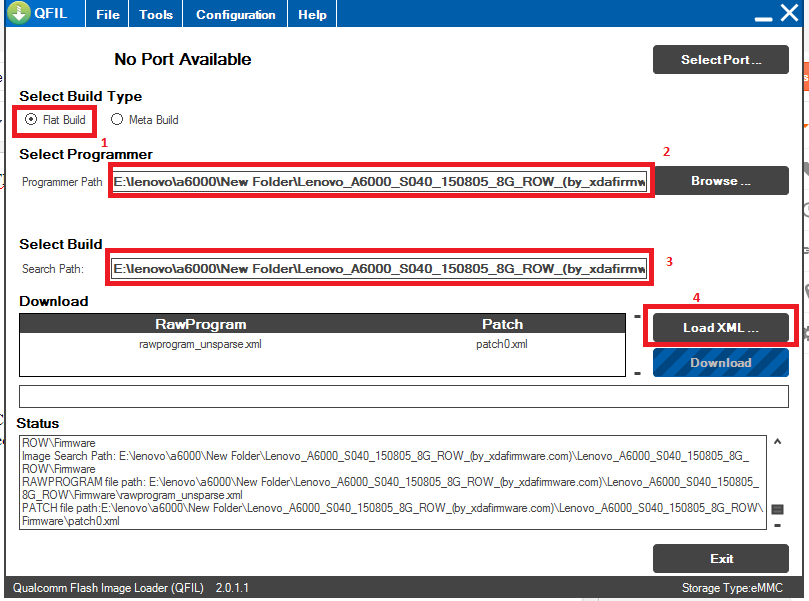Screen dimensions: 809x601
Task: Start flashing with the Download button
Action: [x=720, y=362]
